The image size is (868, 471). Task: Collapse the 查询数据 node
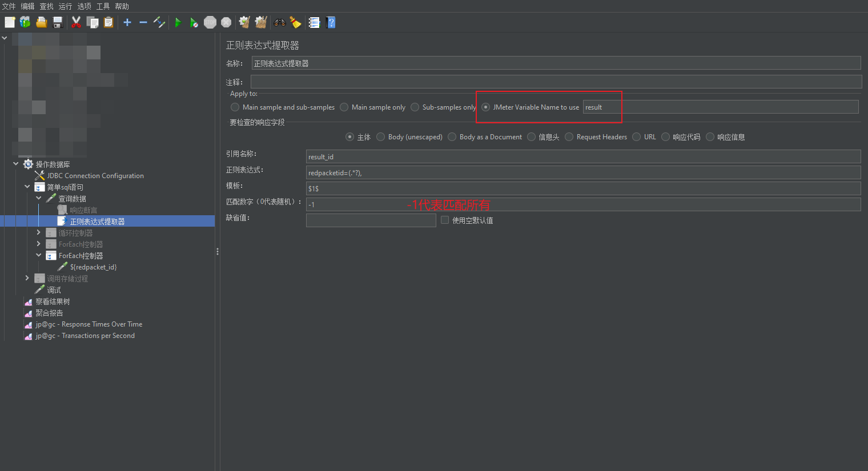click(x=38, y=198)
